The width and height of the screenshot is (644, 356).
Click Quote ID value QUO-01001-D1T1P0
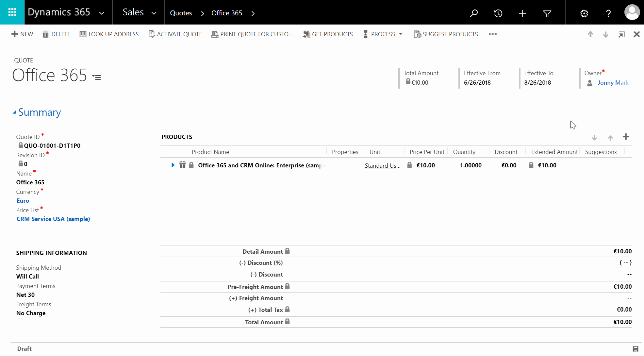[x=52, y=146]
